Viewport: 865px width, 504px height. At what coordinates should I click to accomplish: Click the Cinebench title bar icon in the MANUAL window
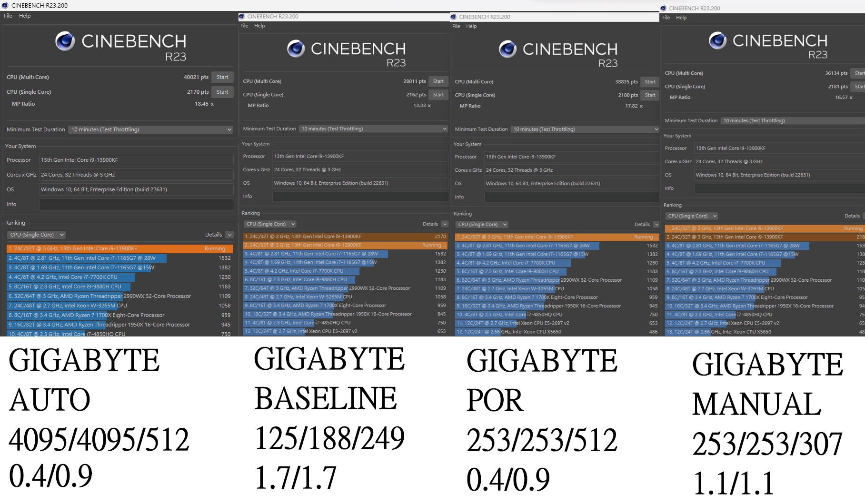(664, 9)
